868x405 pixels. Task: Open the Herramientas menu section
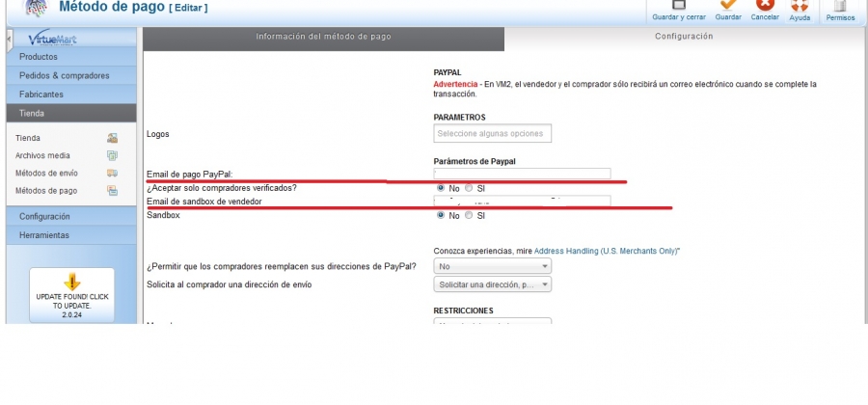pos(71,235)
